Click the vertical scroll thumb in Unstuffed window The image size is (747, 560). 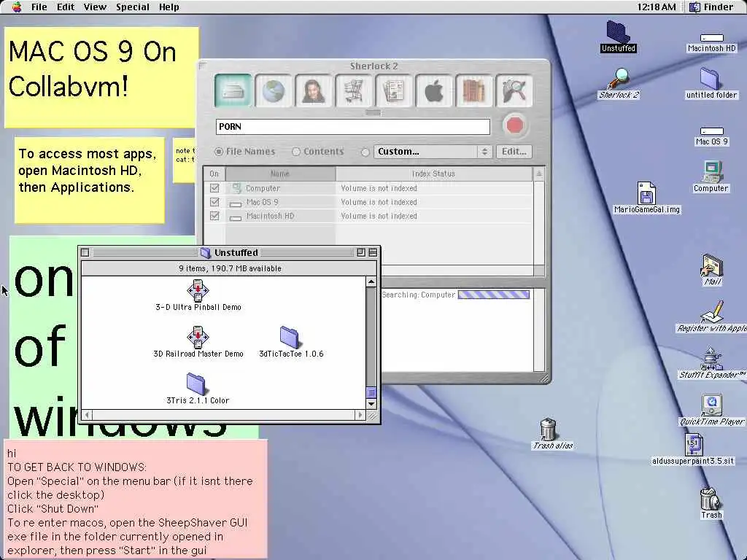[x=371, y=392]
